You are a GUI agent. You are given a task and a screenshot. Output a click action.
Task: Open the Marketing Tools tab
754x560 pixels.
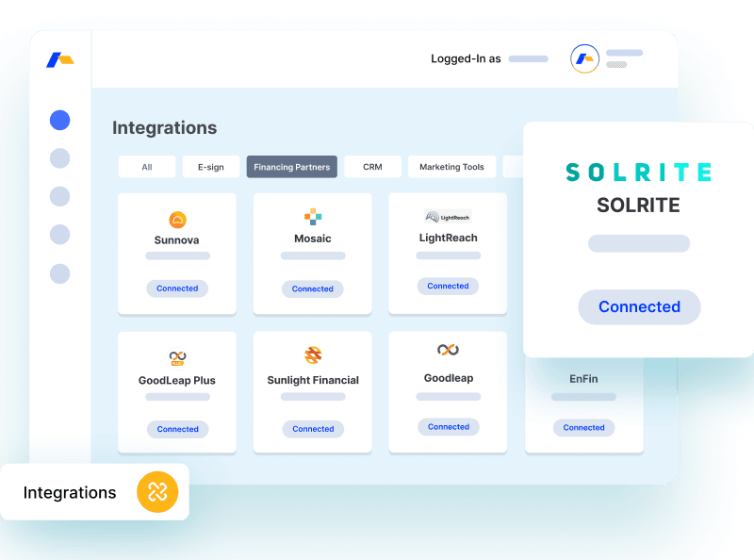point(452,167)
